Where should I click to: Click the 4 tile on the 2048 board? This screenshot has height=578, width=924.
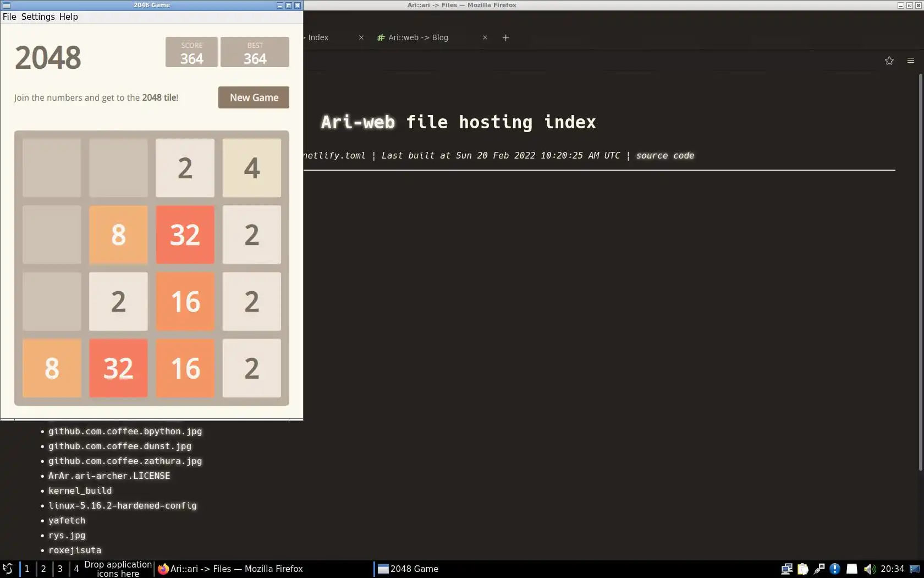click(x=252, y=168)
